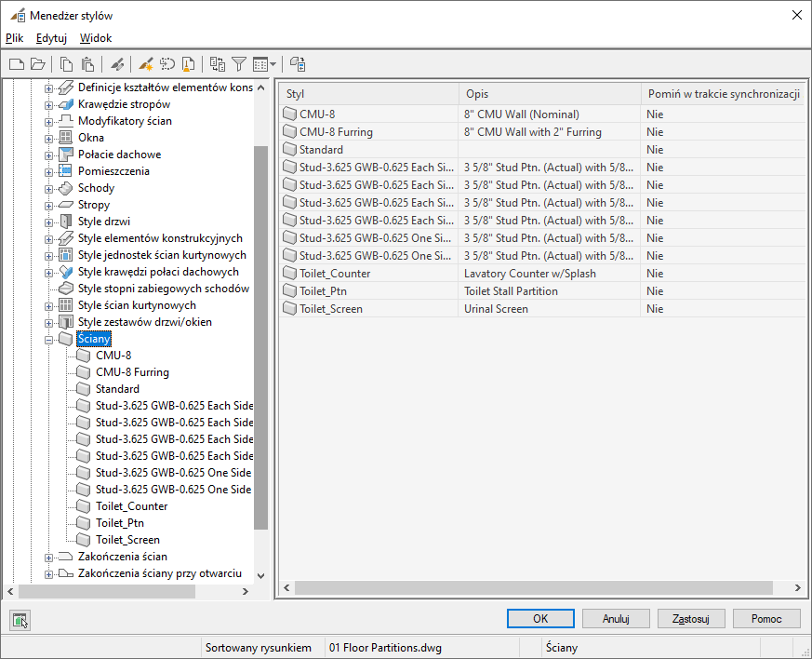Viewport: 812px width, 659px height.
Task: Expand the Style drzwi node
Action: click(x=48, y=222)
